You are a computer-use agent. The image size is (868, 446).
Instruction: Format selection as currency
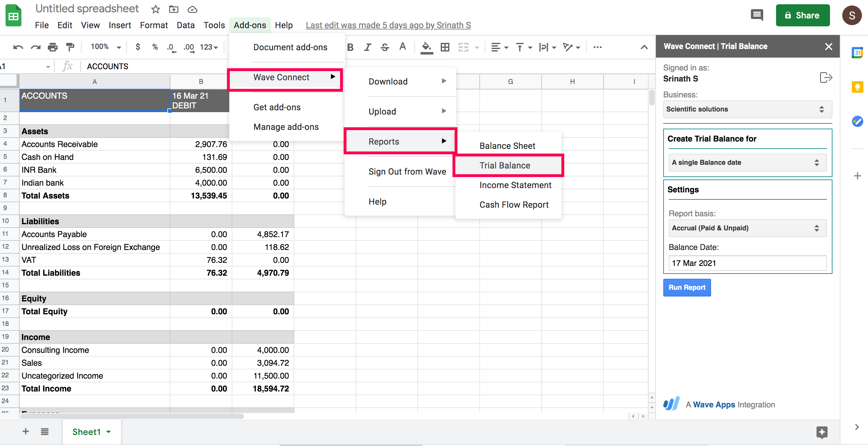click(138, 47)
